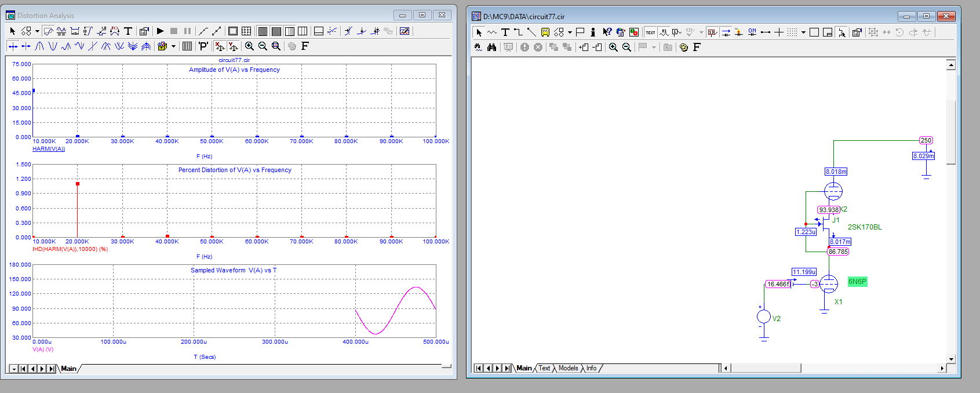This screenshot has height=393, width=980.
Task: Click the horizontal scrollbar left arrow in circuit window
Action: 725,368
